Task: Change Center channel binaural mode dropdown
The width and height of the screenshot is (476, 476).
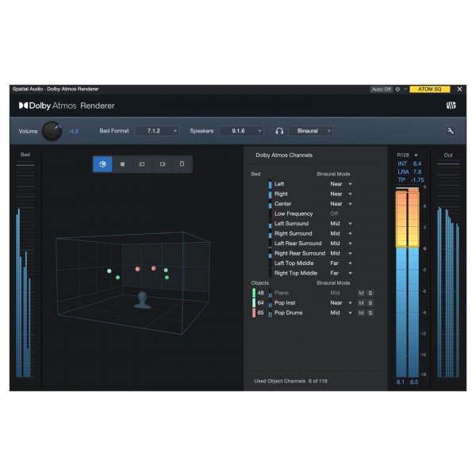Action: 341,204
